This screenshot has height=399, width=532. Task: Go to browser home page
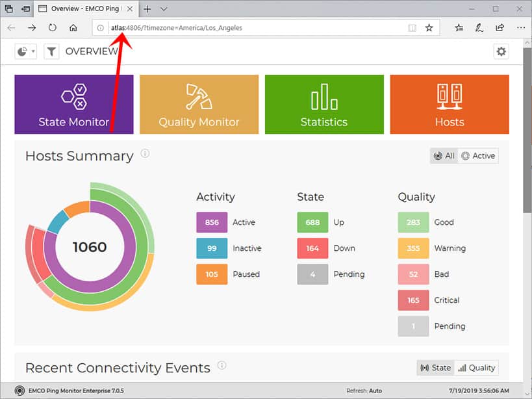73,28
